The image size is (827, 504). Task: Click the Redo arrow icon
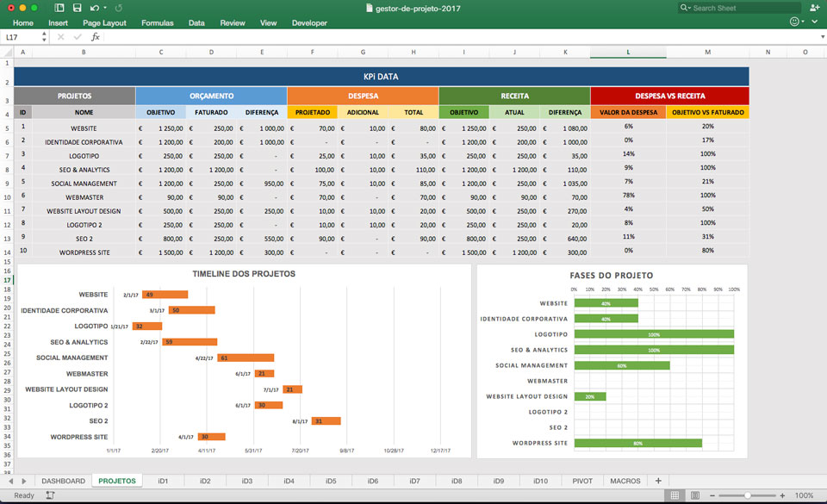(119, 8)
